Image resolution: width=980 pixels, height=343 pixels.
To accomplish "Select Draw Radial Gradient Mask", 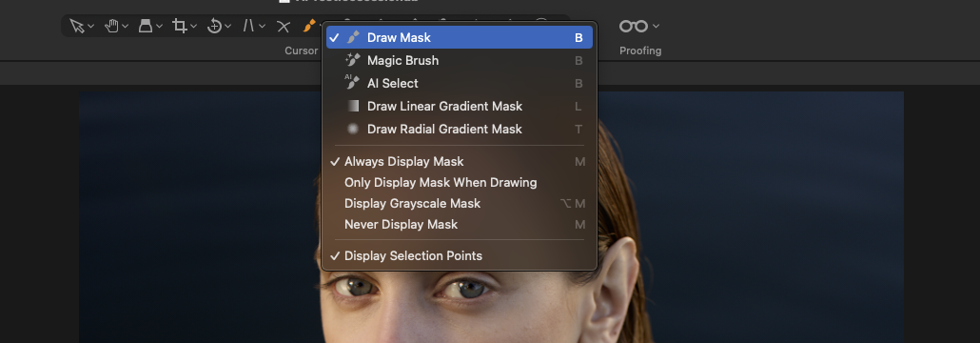I will pyautogui.click(x=460, y=129).
